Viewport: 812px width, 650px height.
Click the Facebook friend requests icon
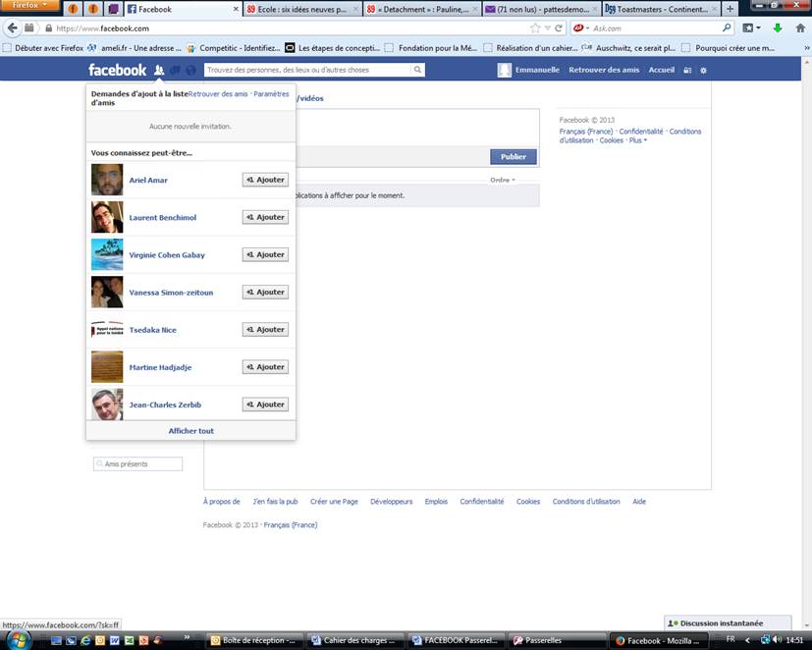point(159,70)
